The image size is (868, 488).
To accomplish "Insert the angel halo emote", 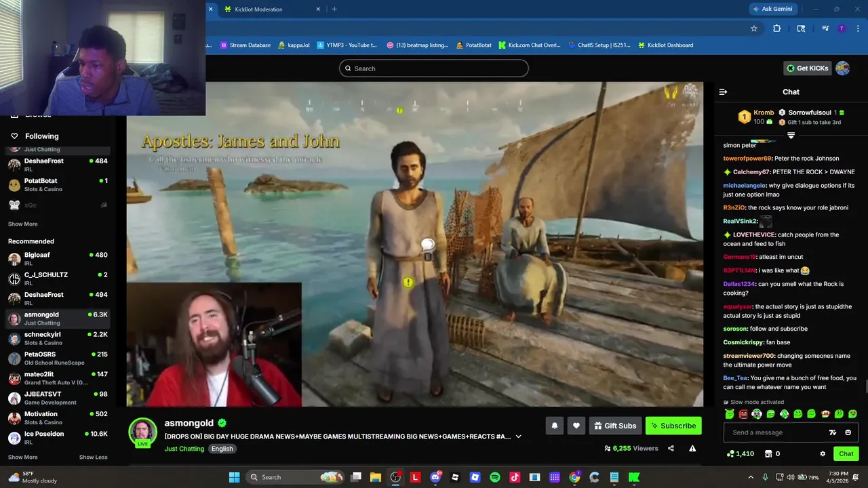I will point(730,414).
